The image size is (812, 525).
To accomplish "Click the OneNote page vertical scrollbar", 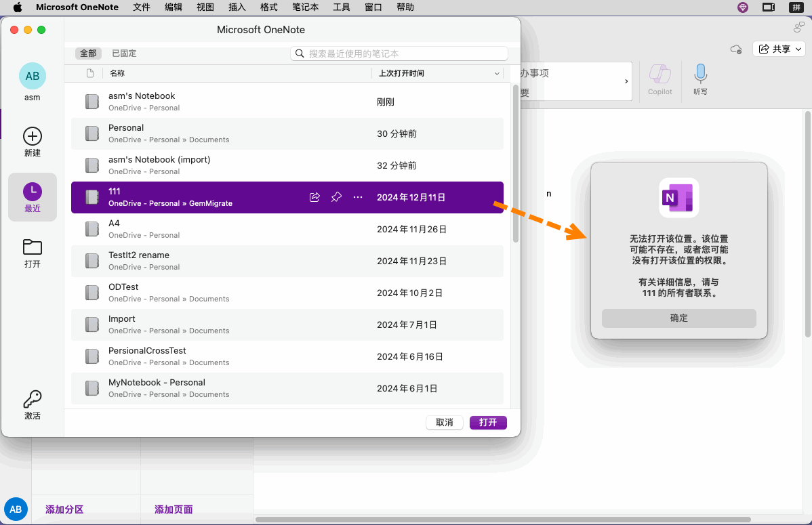I will click(x=808, y=224).
